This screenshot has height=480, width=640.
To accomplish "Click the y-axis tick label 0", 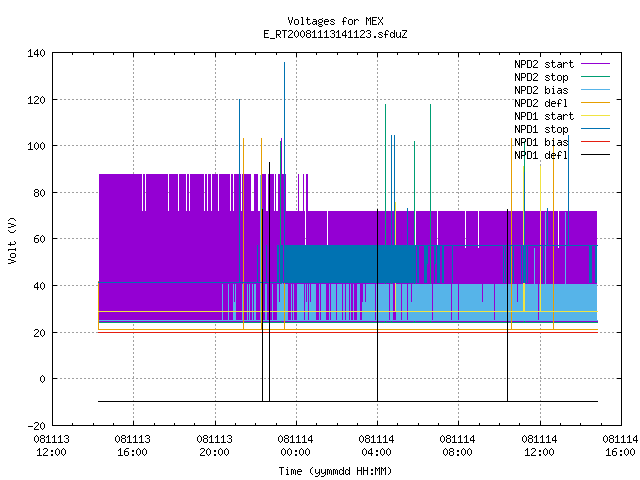I will 42,379.
